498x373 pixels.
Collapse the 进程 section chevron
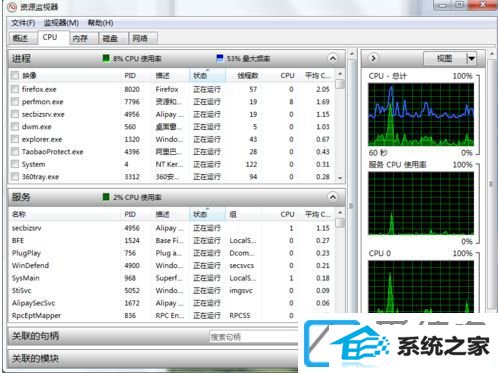[x=332, y=58]
